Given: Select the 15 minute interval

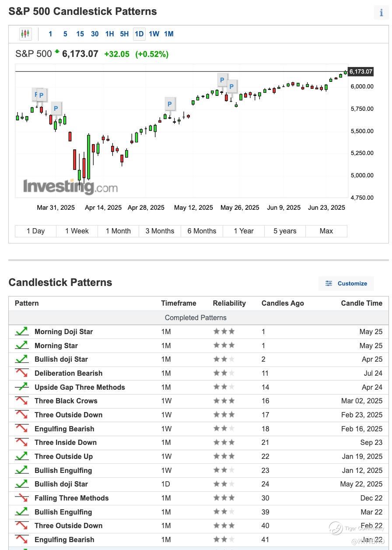Looking at the screenshot, I should coord(80,34).
